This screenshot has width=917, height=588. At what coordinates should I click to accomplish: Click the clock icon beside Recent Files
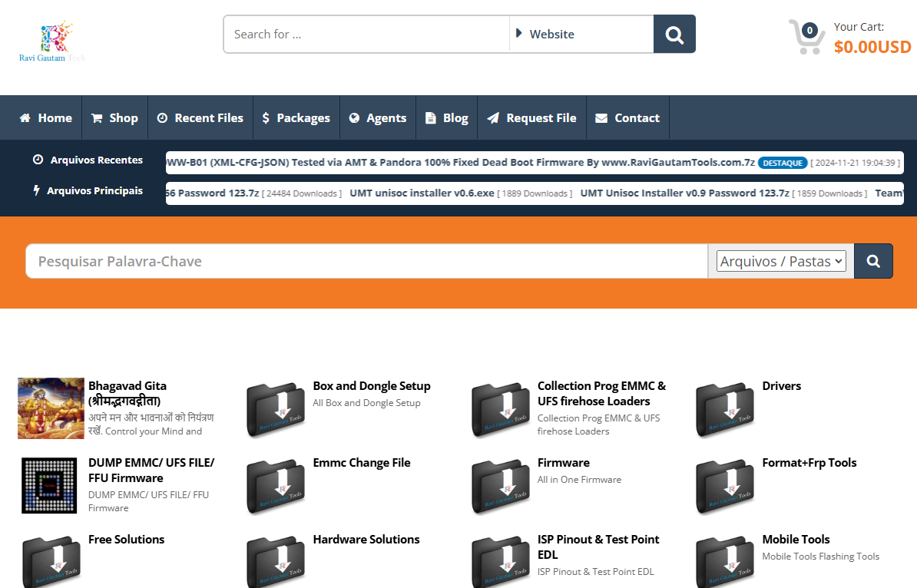[163, 118]
